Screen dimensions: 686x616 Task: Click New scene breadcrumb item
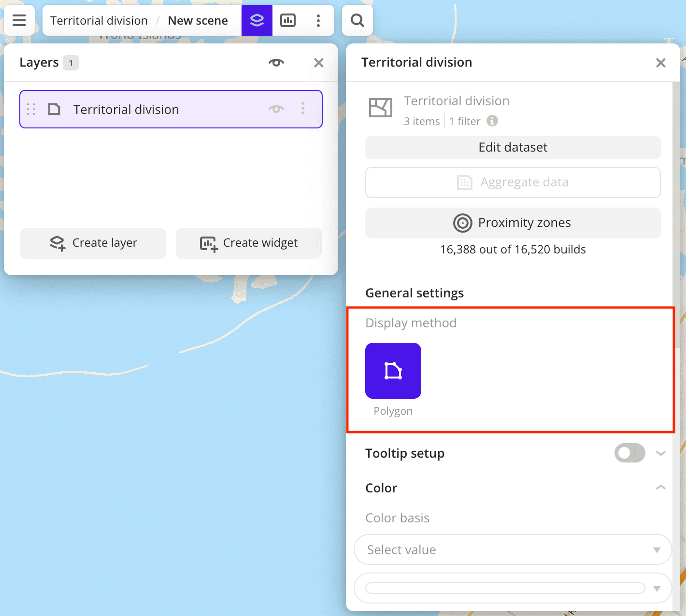point(198,20)
